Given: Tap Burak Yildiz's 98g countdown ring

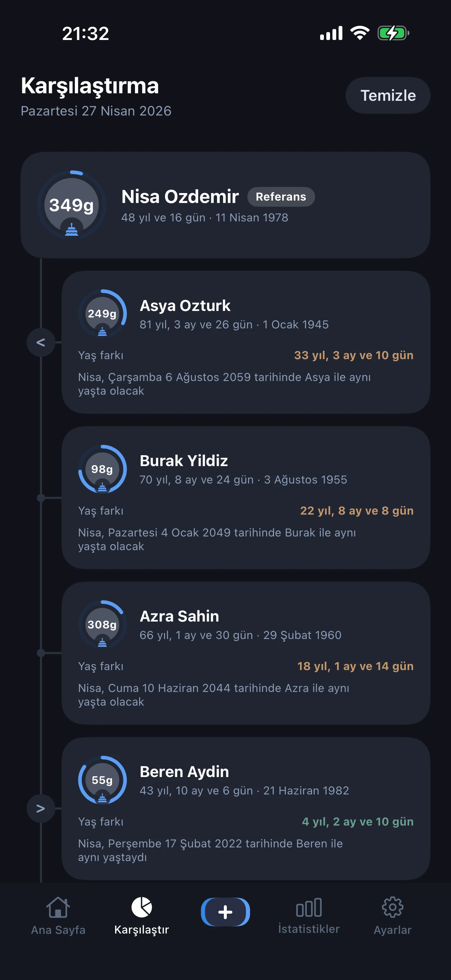Looking at the screenshot, I should (102, 469).
